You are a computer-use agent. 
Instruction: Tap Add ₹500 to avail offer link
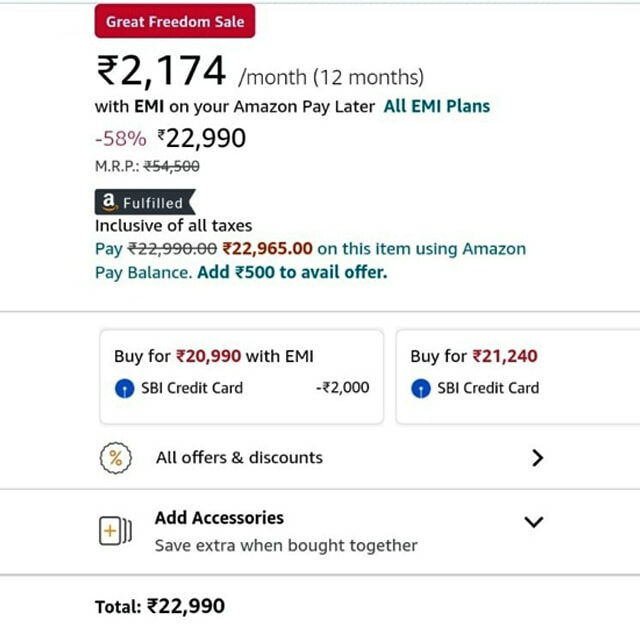tap(292, 272)
